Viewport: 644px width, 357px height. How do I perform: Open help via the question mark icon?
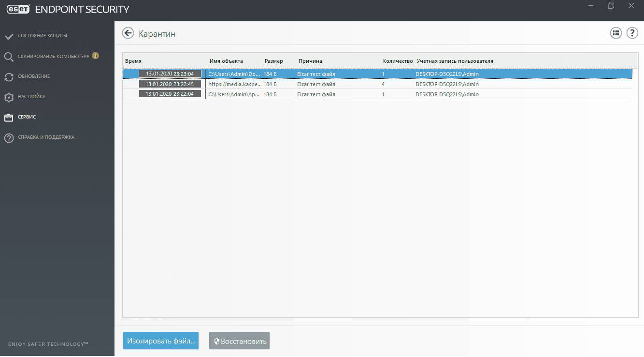632,33
